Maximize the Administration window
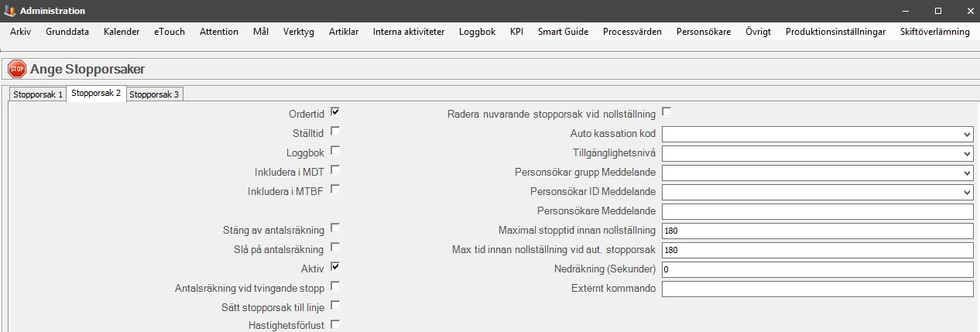The width and height of the screenshot is (980, 332). pyautogui.click(x=937, y=11)
